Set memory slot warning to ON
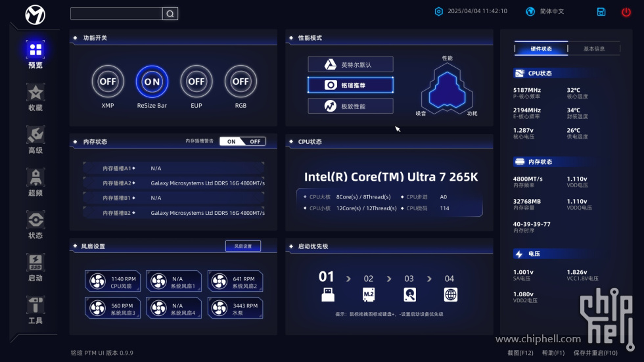 tap(231, 142)
